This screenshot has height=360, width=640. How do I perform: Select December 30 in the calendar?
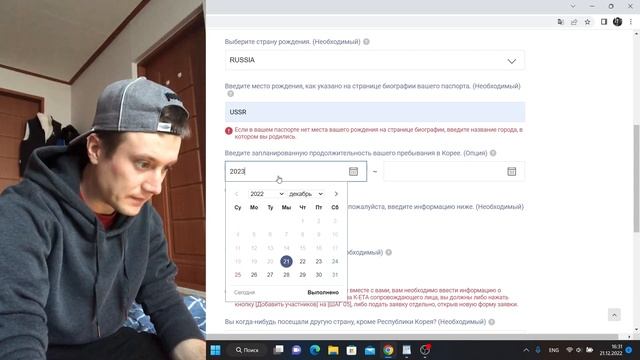click(319, 275)
